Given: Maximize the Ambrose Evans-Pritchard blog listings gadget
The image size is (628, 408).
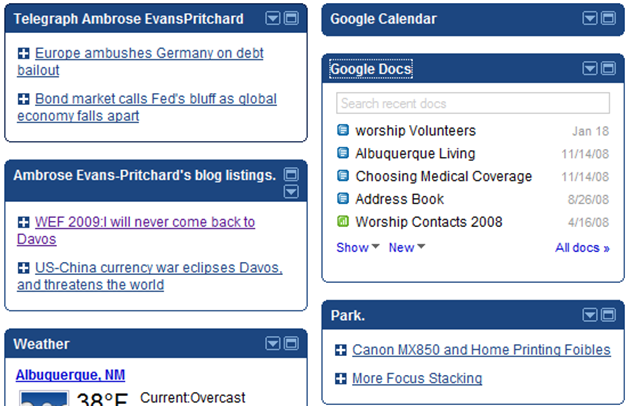Looking at the screenshot, I should point(291,175).
